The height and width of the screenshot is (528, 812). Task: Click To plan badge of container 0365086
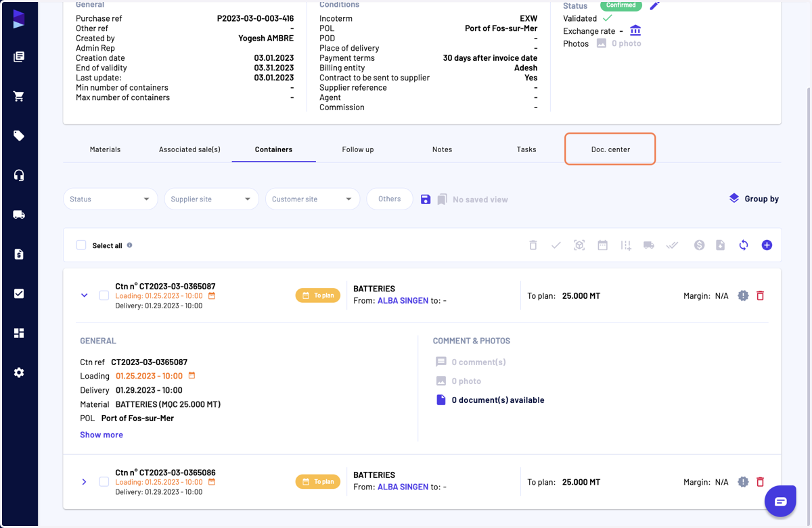pos(318,482)
